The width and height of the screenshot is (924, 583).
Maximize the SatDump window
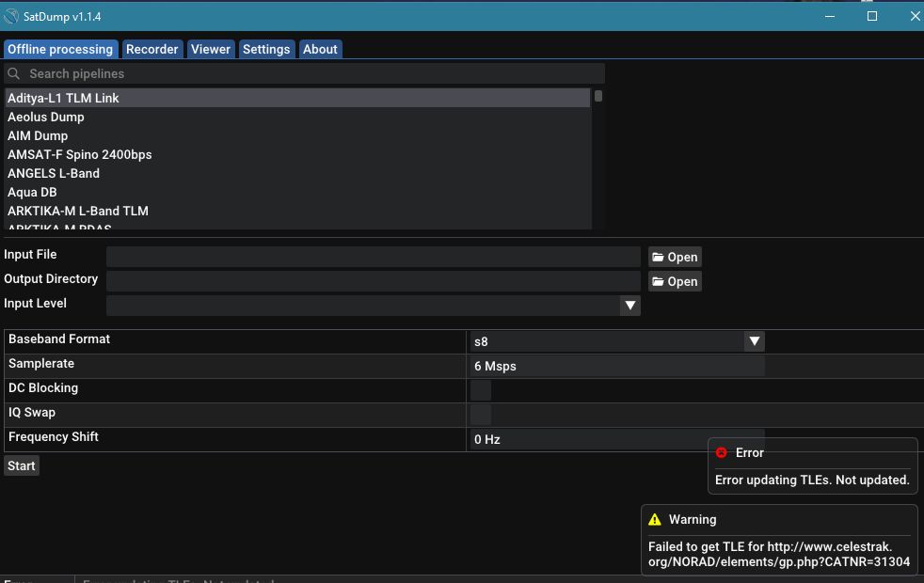[872, 17]
